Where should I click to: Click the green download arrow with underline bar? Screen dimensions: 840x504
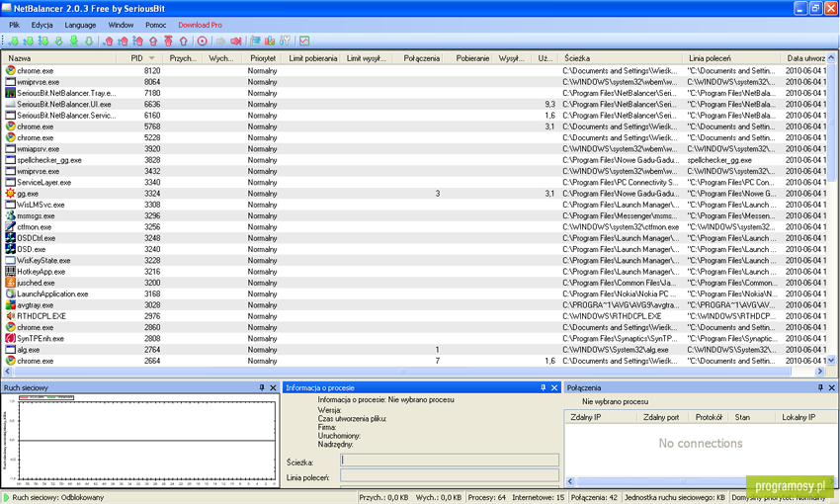(74, 41)
